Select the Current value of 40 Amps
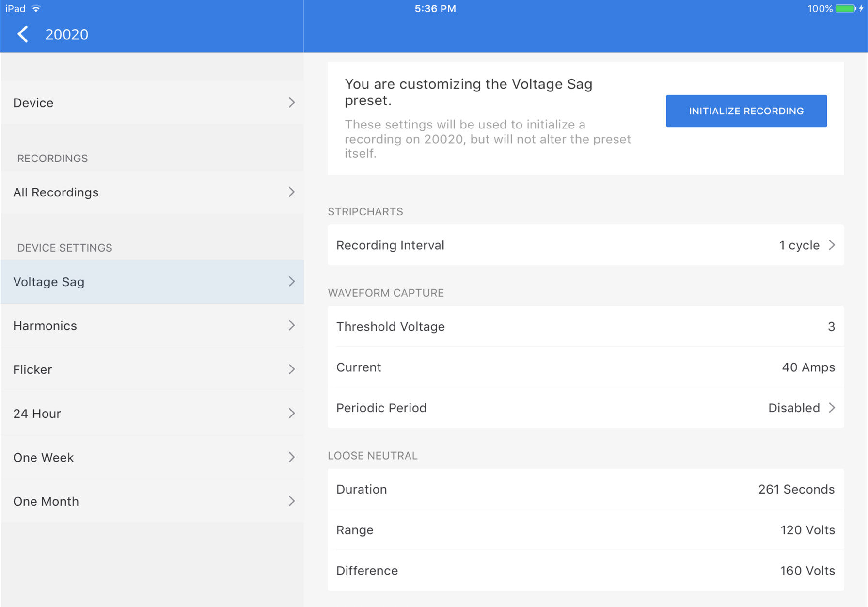Viewport: 868px width, 607px height. 582,367
